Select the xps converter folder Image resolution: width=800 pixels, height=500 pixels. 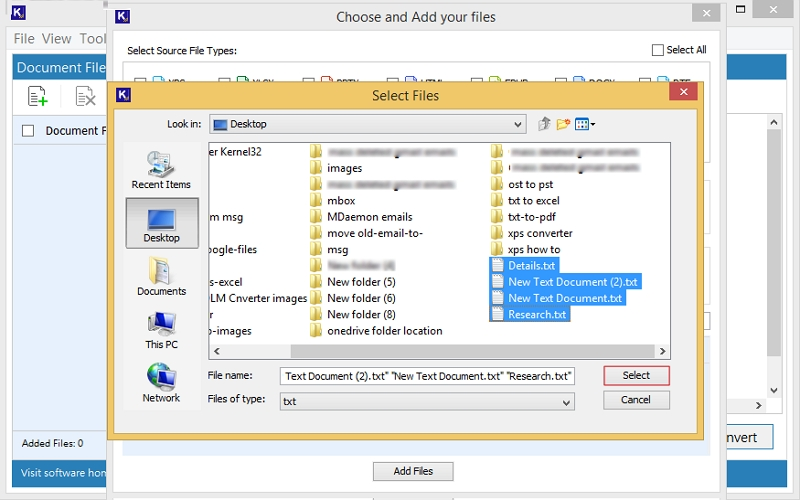[532, 233]
